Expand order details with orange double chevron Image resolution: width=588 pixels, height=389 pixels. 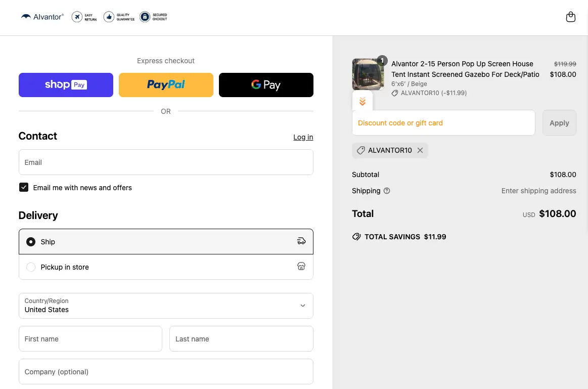tap(362, 101)
